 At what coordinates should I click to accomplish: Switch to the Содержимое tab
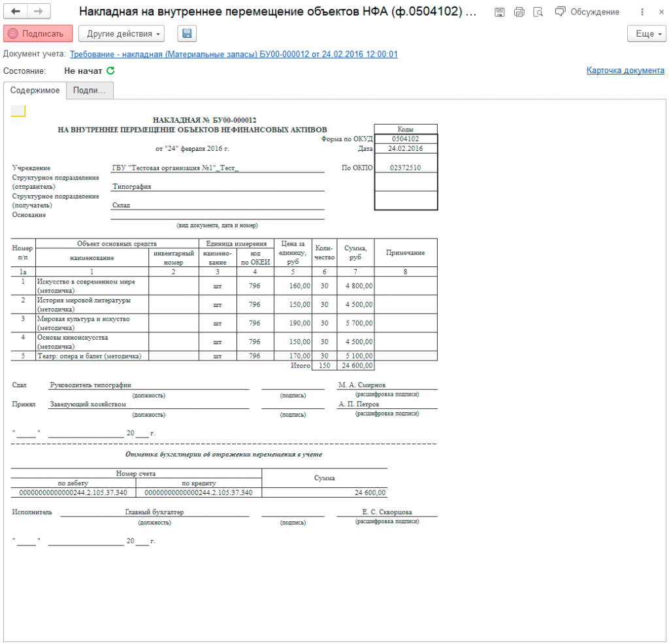35,90
